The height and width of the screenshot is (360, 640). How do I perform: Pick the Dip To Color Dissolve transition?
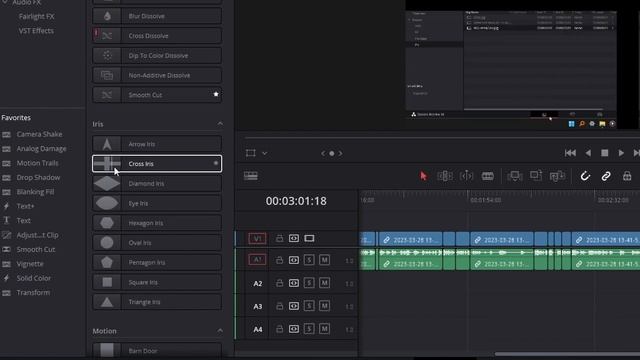(157, 56)
